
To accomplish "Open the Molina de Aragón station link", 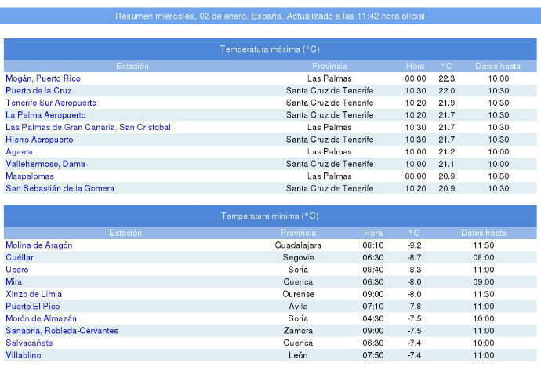I will click(x=38, y=245).
